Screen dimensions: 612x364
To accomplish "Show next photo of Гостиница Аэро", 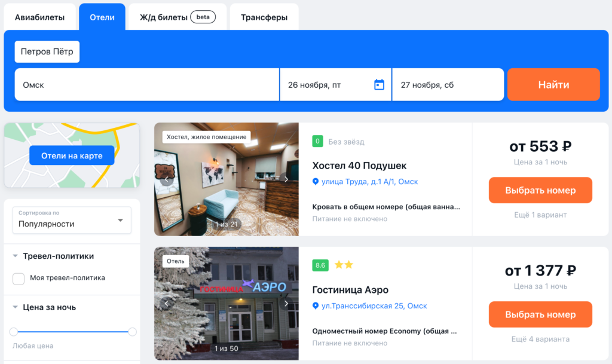I will 286,303.
